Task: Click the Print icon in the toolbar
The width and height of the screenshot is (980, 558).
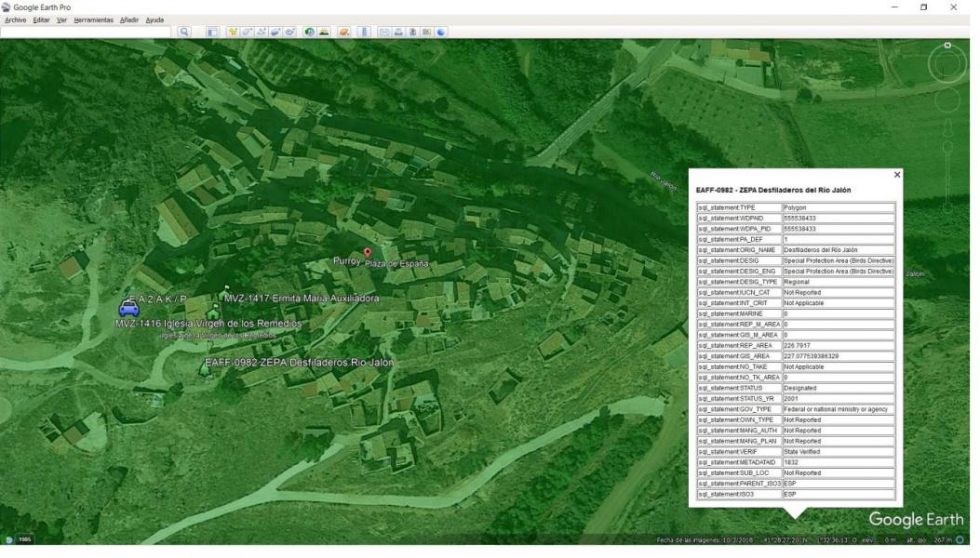Action: (398, 32)
